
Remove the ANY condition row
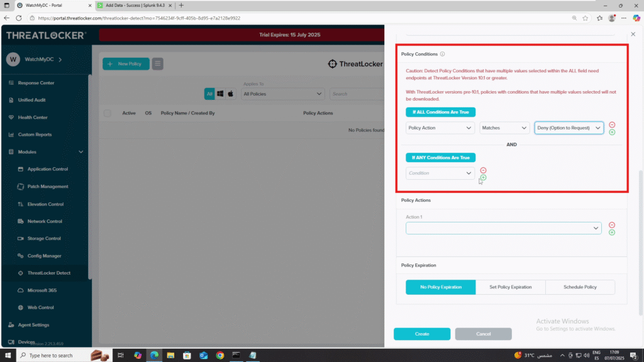[x=483, y=170]
